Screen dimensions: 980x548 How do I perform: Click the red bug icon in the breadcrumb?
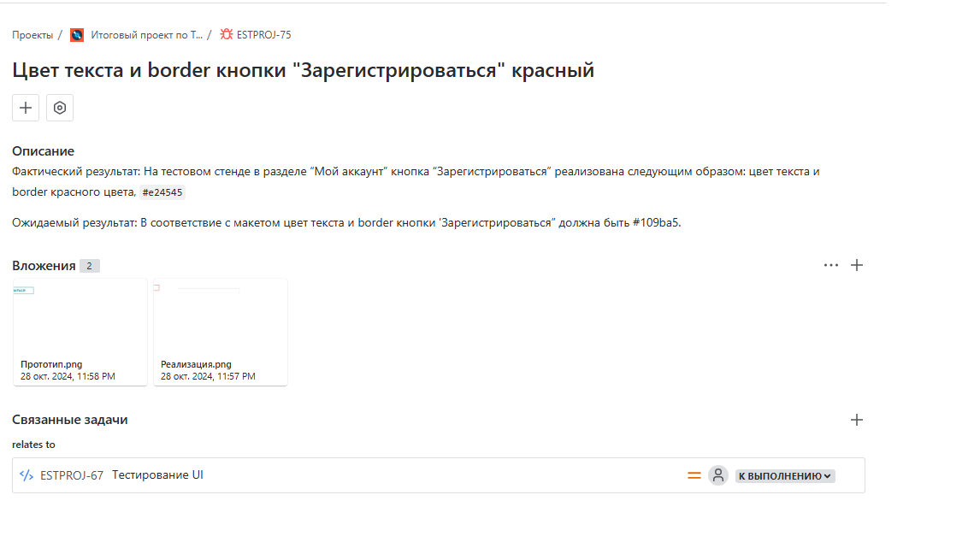(x=227, y=35)
